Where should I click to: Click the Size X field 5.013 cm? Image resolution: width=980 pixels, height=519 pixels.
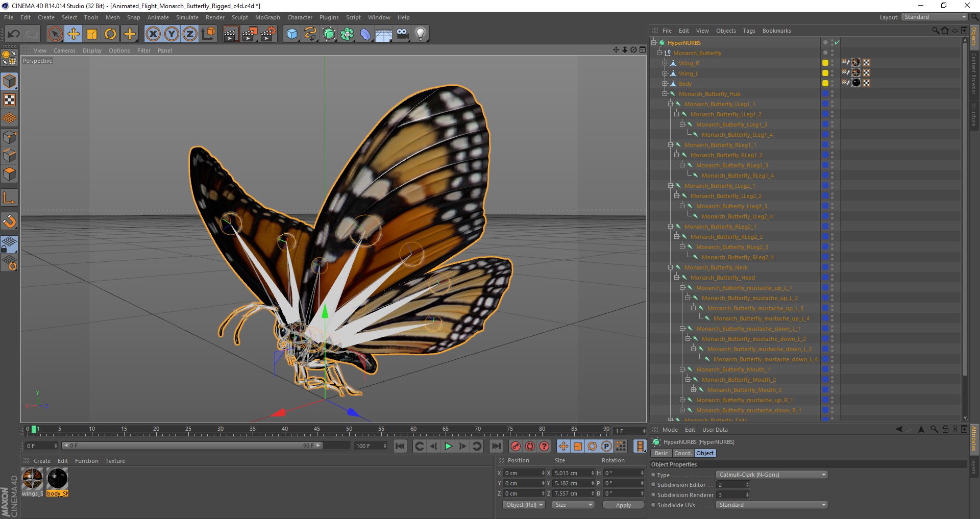click(x=573, y=473)
